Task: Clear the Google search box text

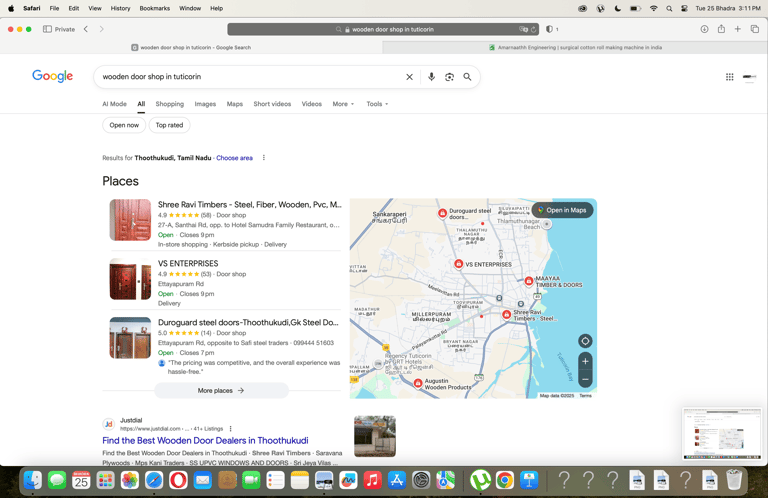Action: (x=409, y=77)
